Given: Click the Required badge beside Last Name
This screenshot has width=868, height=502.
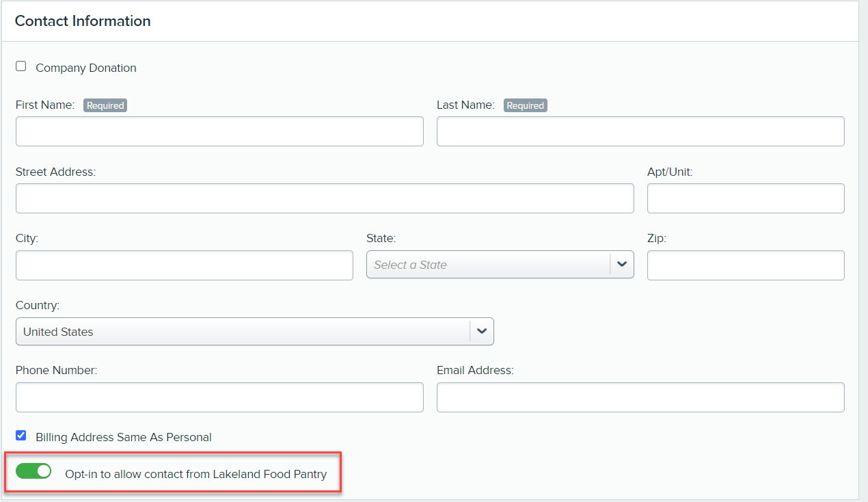Looking at the screenshot, I should pos(526,105).
